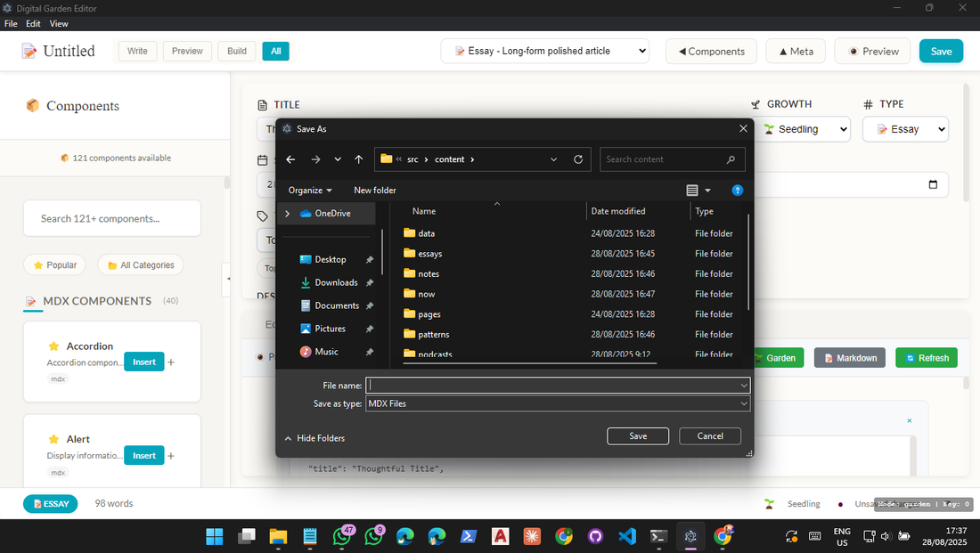Viewport: 980px width, 553px height.
Task: Click inside the File name input field
Action: (x=552, y=385)
